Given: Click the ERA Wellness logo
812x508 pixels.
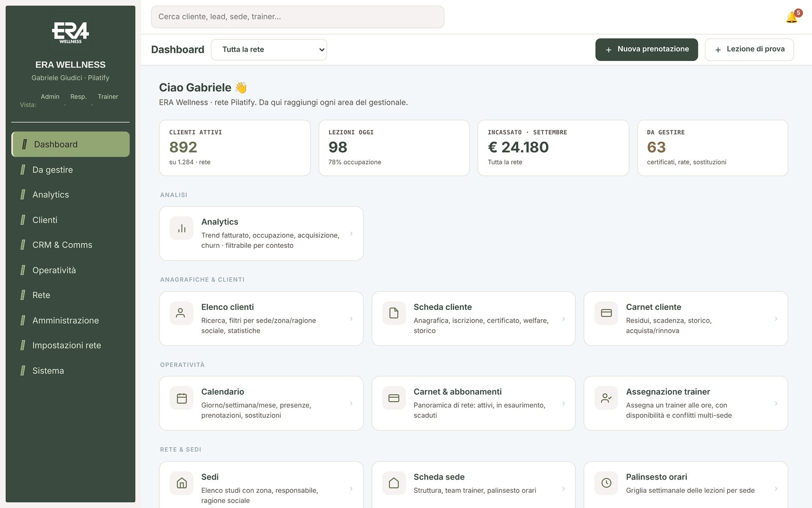Looking at the screenshot, I should click(x=71, y=33).
